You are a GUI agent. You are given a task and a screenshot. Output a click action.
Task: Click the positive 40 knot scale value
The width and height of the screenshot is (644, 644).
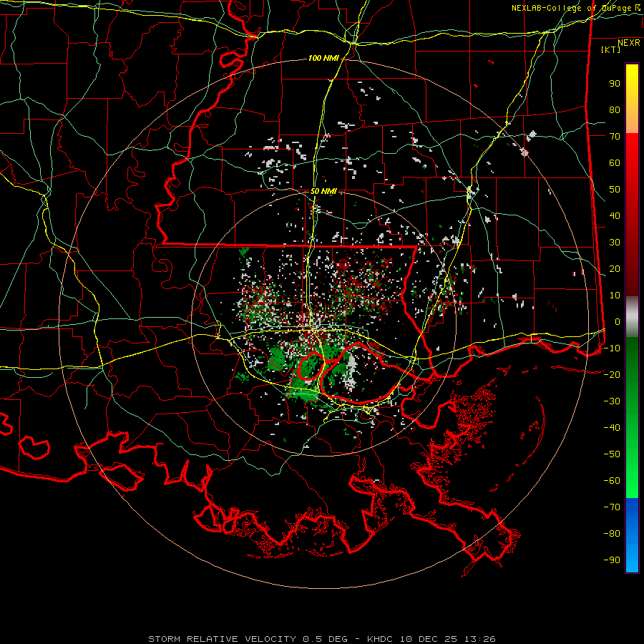pyautogui.click(x=615, y=216)
